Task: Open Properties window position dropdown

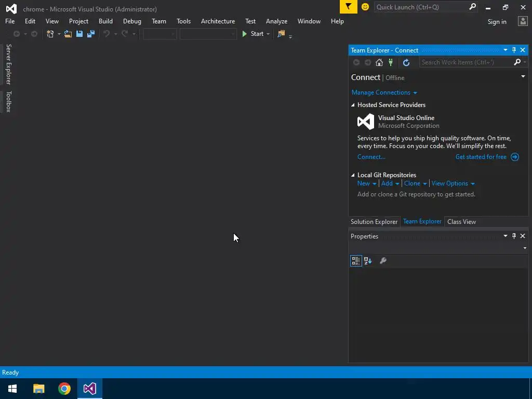Action: pyautogui.click(x=506, y=236)
